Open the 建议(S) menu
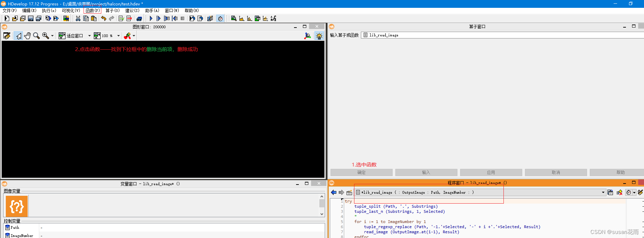The image size is (644, 238). [132, 11]
